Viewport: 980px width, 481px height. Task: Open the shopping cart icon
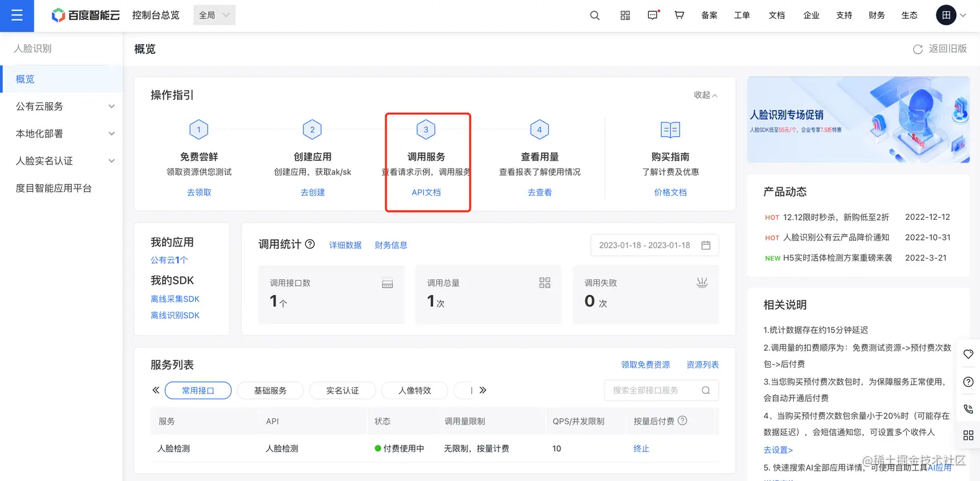[x=679, y=15]
